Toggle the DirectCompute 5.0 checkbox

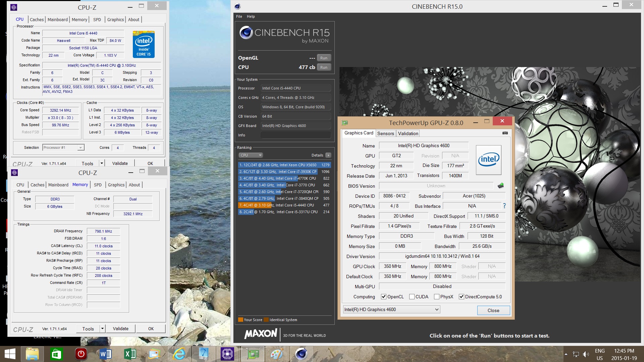pos(462,297)
